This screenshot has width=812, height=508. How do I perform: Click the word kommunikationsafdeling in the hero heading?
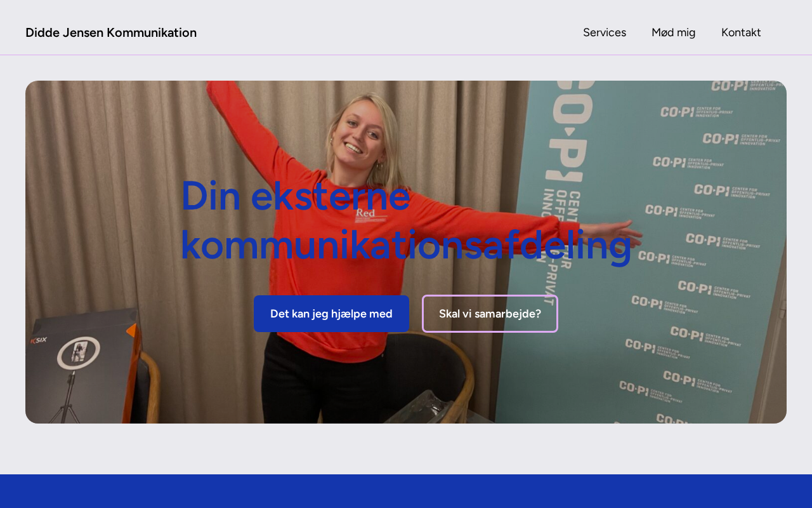point(406,245)
